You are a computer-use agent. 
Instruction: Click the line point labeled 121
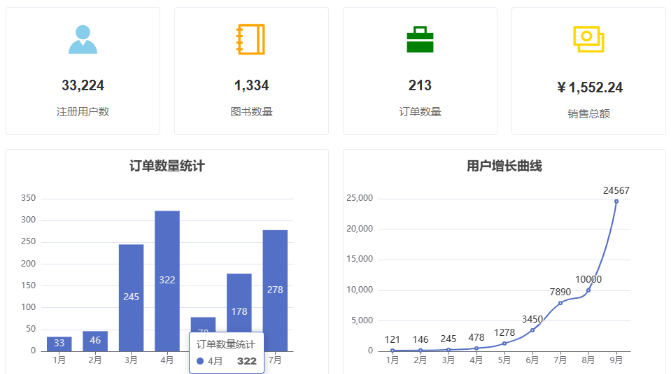[392, 350]
